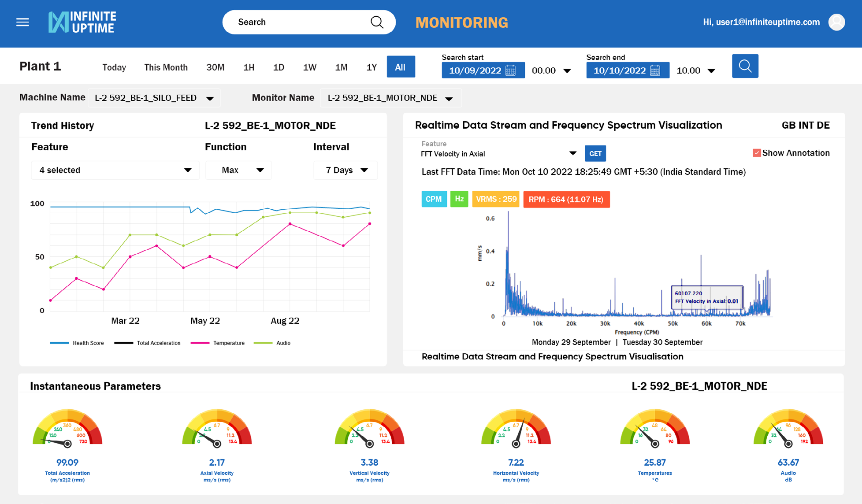Click the Vertical Velocity gauge

pyautogui.click(x=369, y=428)
